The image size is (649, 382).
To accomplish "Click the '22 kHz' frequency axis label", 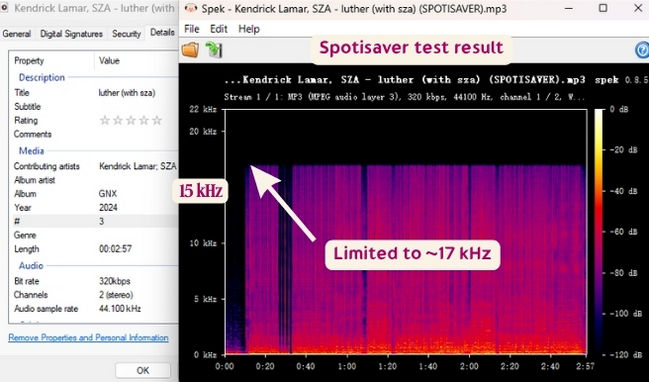I will point(203,110).
